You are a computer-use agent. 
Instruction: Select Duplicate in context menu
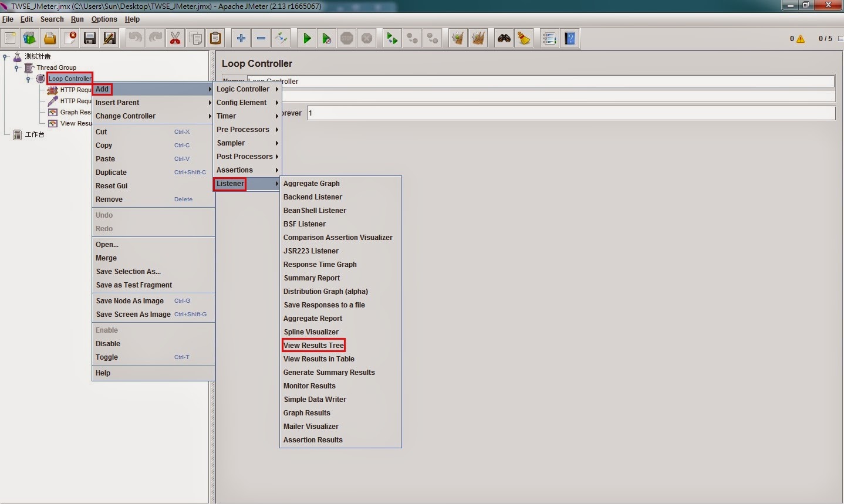[x=154, y=172]
